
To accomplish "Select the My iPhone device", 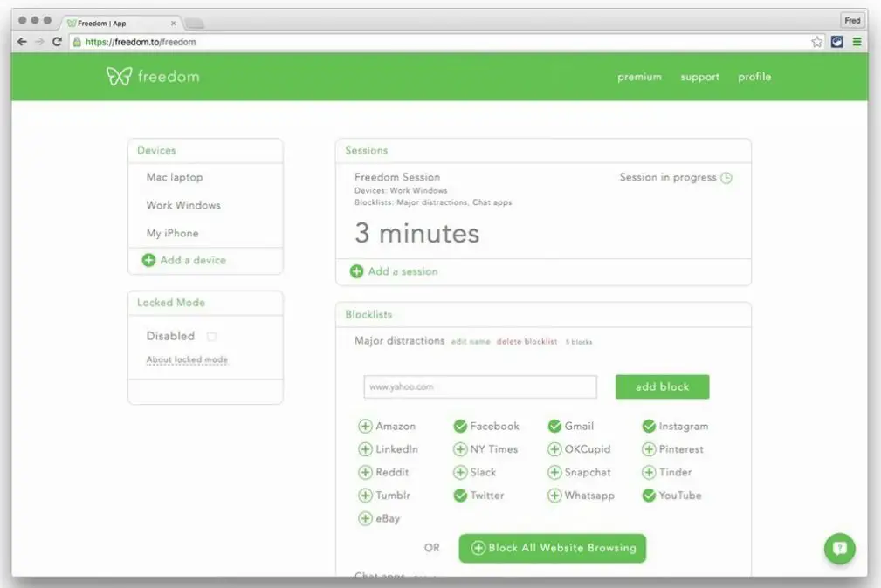I will pyautogui.click(x=173, y=233).
